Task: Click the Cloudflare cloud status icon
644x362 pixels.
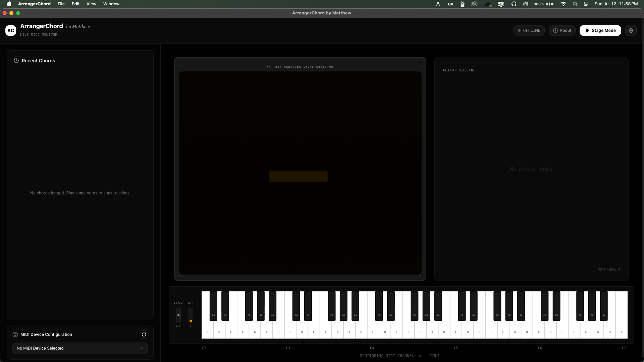Action: [x=488, y=4]
